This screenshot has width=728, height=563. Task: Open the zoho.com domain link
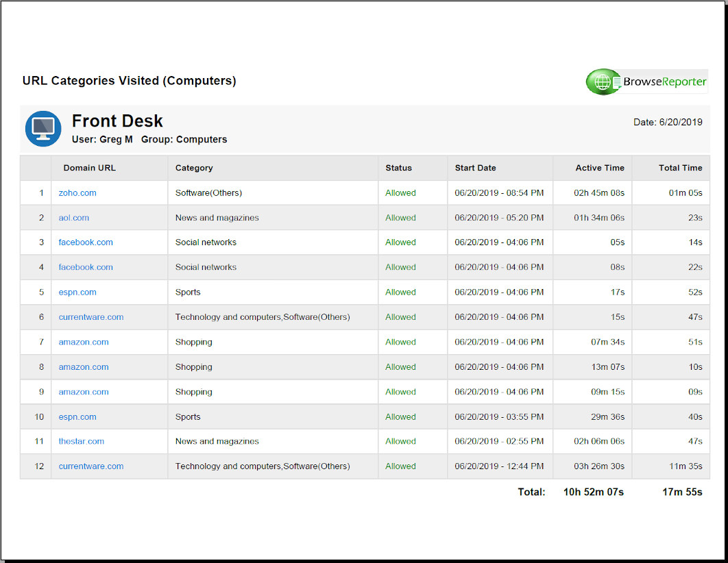tap(77, 193)
